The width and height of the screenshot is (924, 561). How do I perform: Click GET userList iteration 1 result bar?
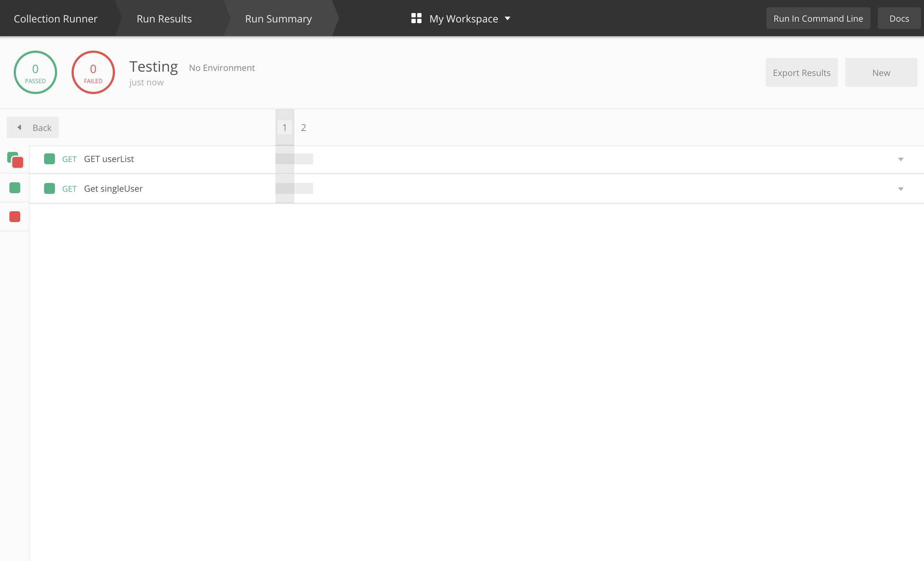point(285,159)
